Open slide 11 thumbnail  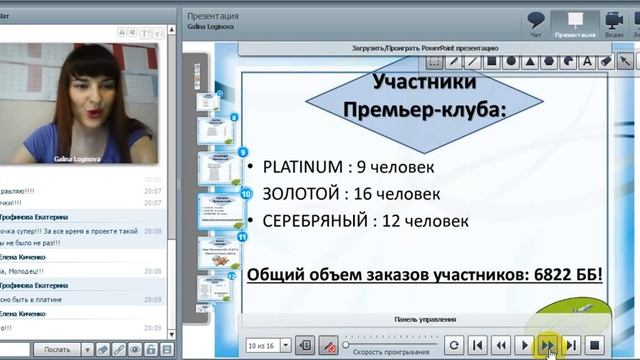point(220,252)
